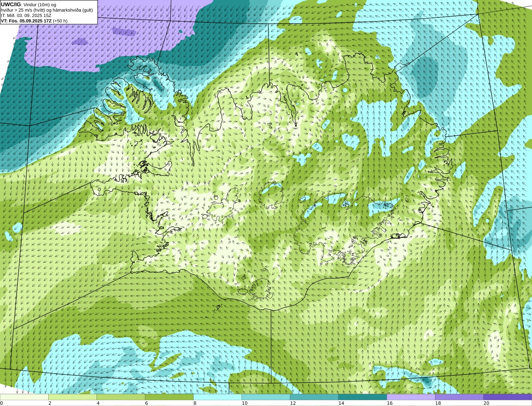The image size is (532, 406).
Task: Click the '8' label on the wind scale
Action: (195, 403)
